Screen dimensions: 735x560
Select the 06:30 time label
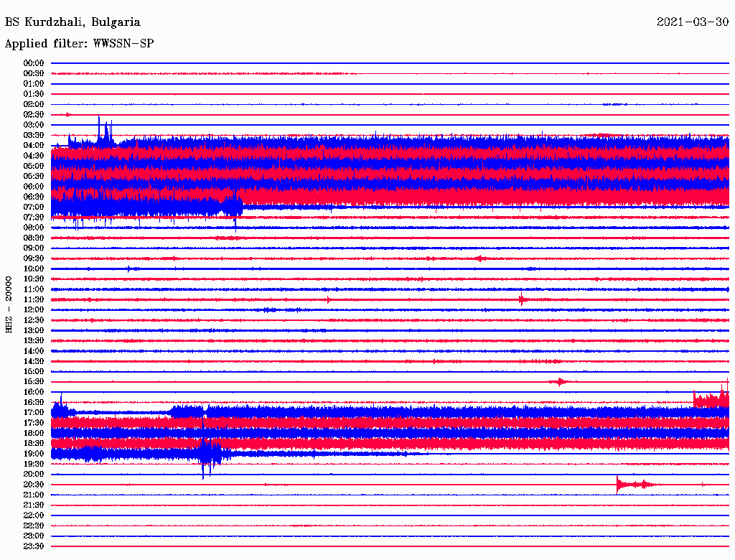coord(34,197)
